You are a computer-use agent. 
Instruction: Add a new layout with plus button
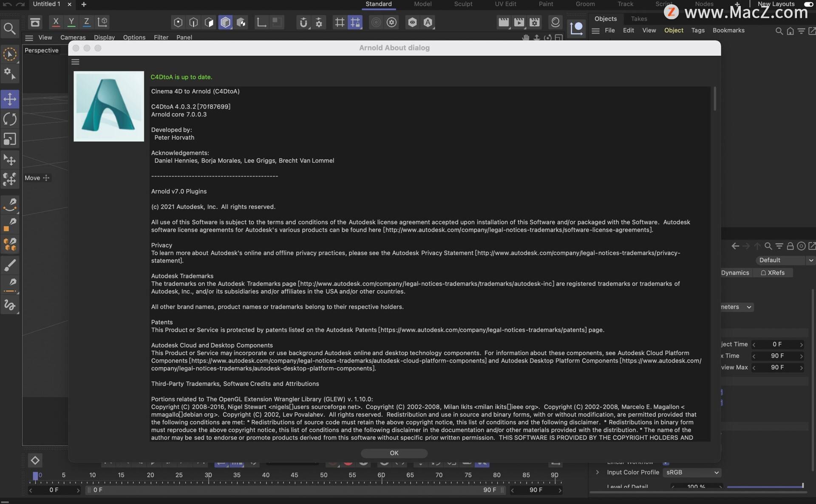click(x=737, y=4)
